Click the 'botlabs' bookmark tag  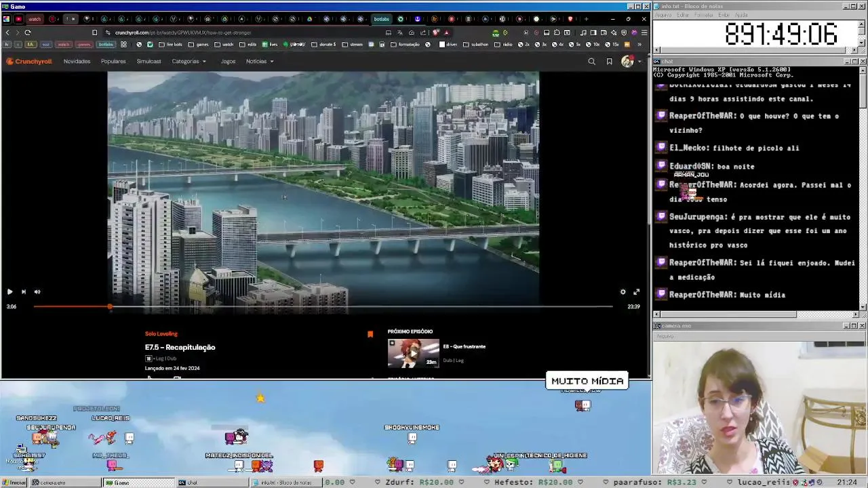click(106, 45)
